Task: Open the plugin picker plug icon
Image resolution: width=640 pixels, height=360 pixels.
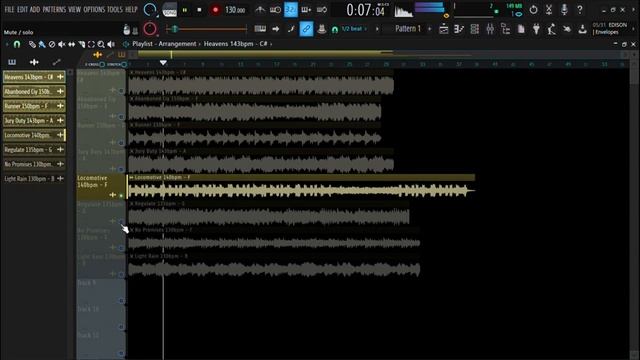Action: pyautogui.click(x=536, y=29)
